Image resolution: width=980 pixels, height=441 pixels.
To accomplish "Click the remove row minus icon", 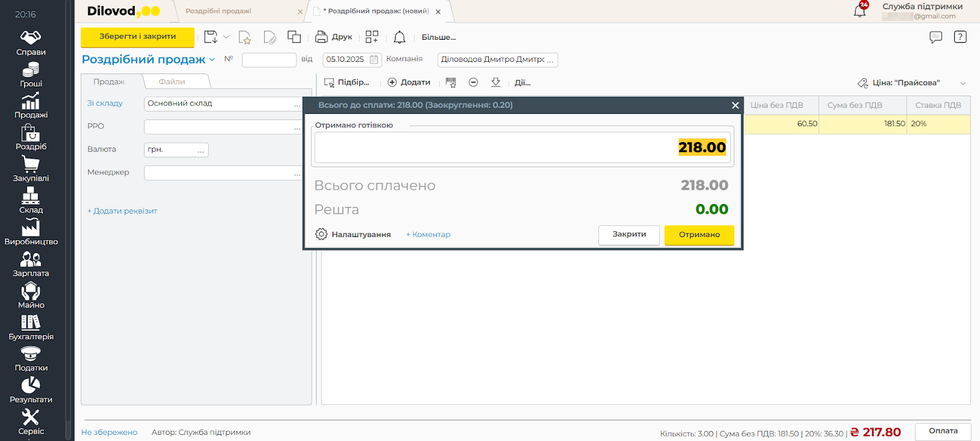I will [x=473, y=83].
